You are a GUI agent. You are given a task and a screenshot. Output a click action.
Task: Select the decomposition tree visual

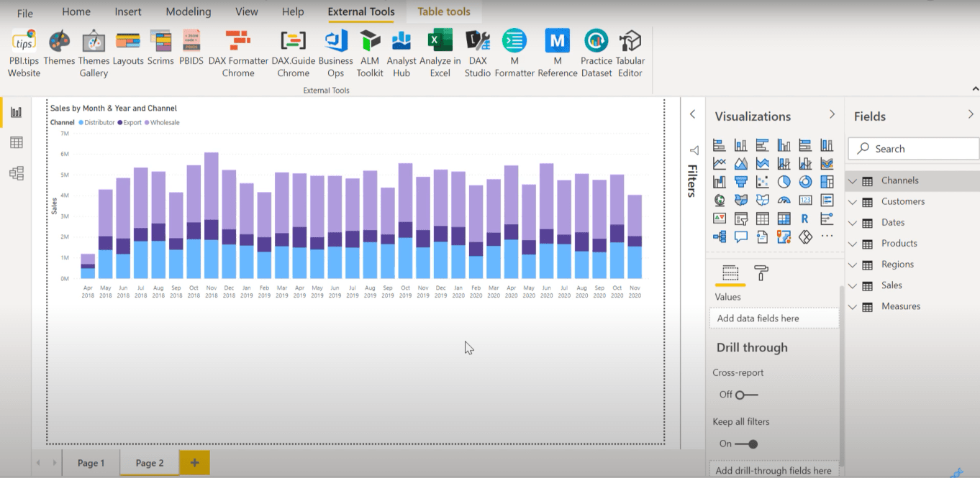[720, 237]
